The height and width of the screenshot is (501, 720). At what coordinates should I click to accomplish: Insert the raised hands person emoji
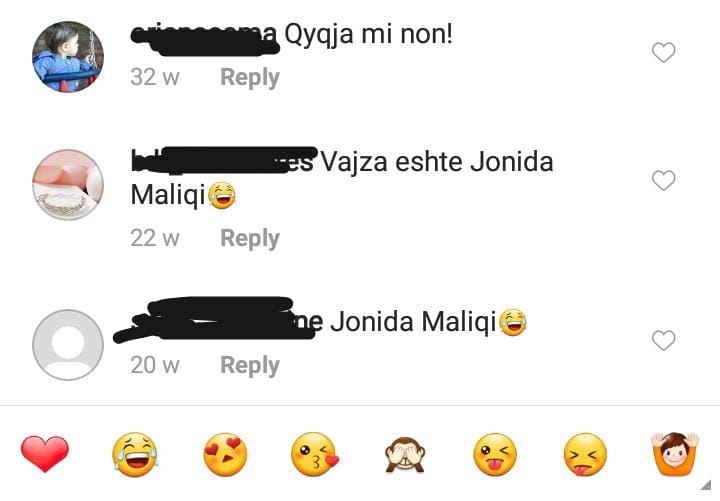675,454
